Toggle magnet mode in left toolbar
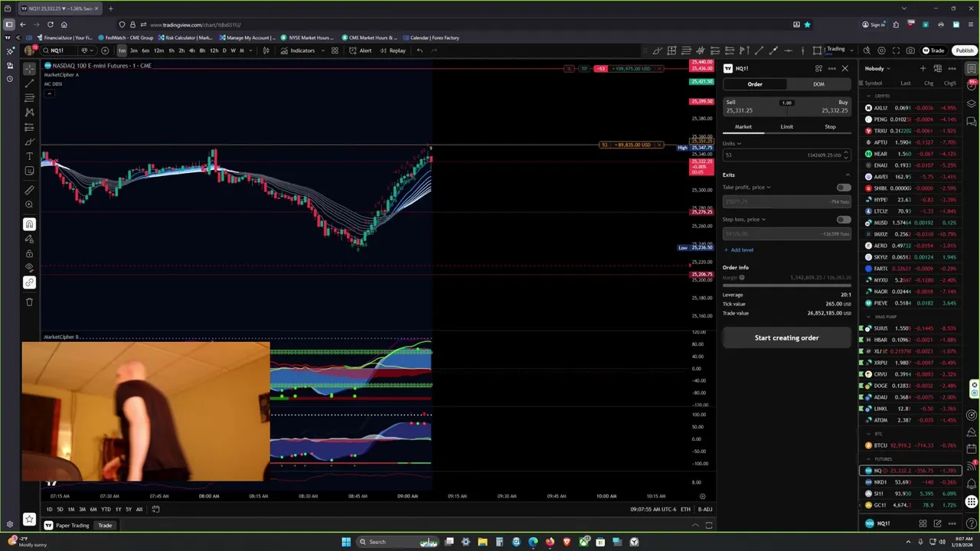The width and height of the screenshot is (980, 551). coord(29,224)
